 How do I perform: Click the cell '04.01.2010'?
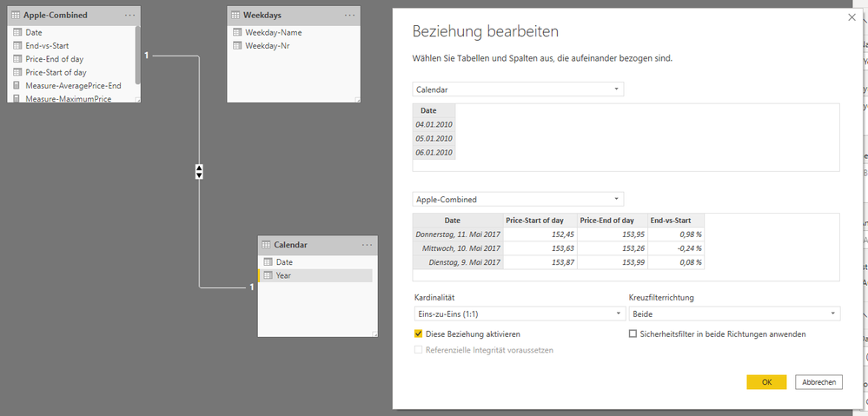[x=434, y=124]
